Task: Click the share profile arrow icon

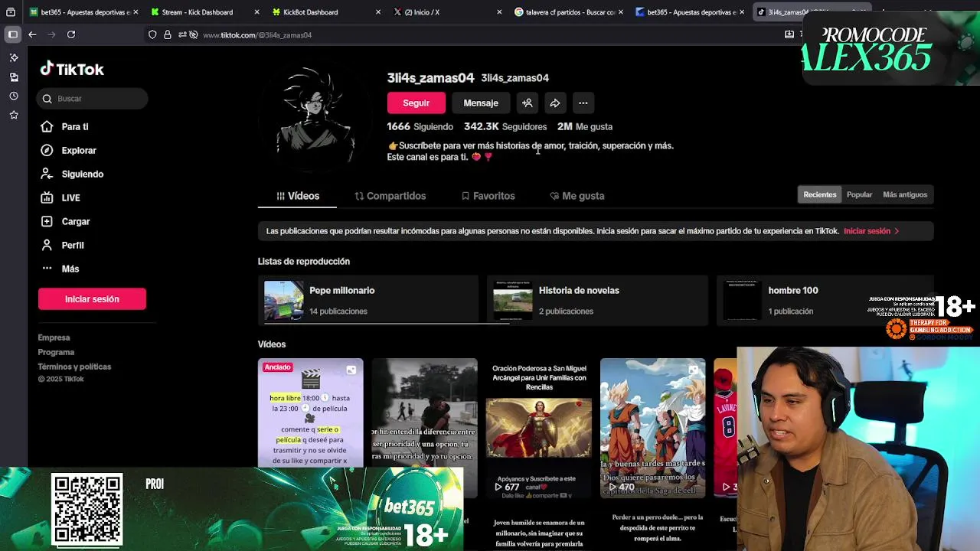Action: [x=555, y=103]
